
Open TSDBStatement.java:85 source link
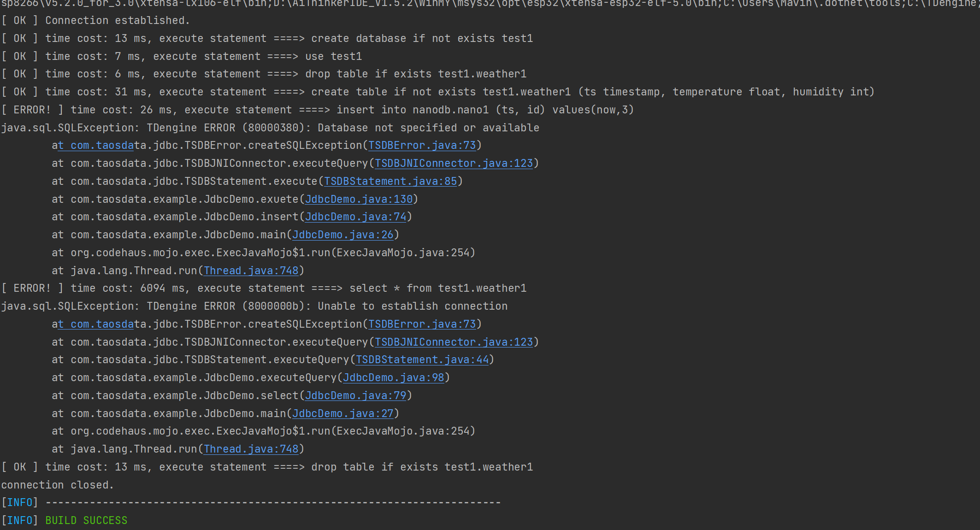[x=391, y=181]
